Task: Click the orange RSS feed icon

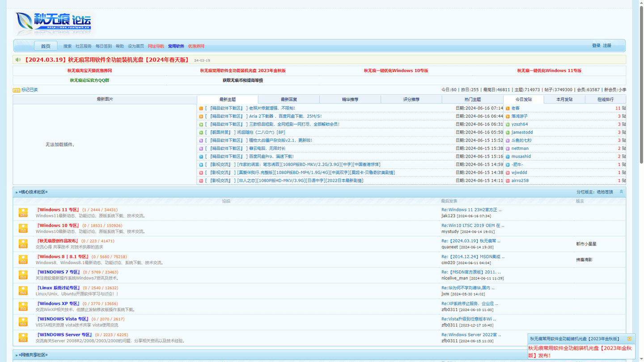Action: 17,90
